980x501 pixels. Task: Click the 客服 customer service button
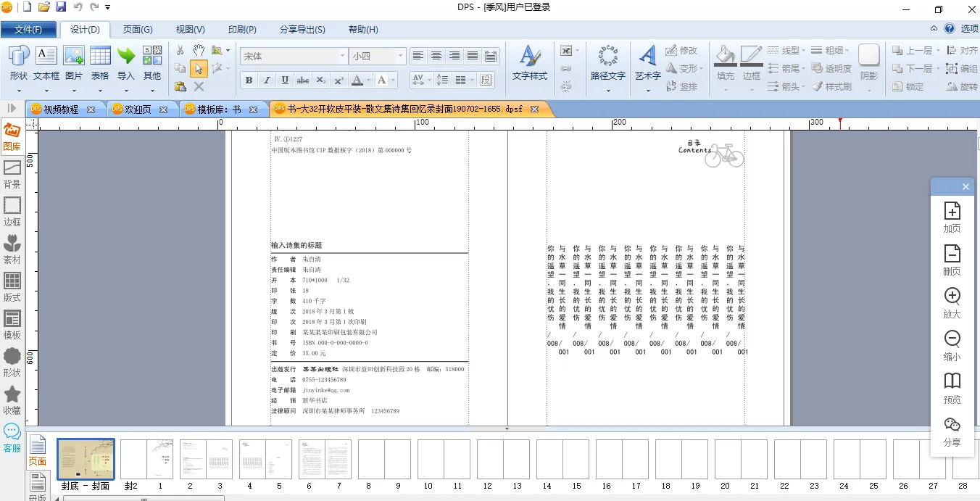pos(12,438)
